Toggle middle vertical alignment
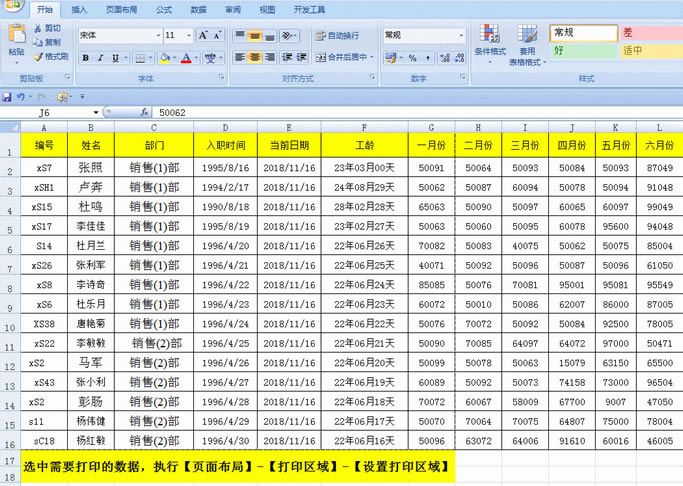Image resolution: width=683 pixels, height=486 pixels. click(255, 36)
